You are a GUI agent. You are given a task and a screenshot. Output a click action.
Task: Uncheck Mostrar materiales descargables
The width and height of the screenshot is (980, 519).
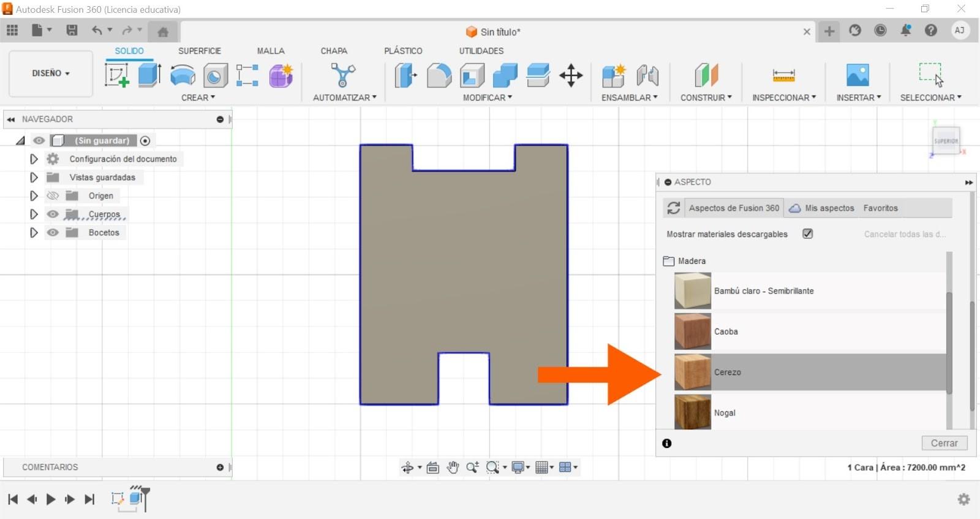click(807, 233)
